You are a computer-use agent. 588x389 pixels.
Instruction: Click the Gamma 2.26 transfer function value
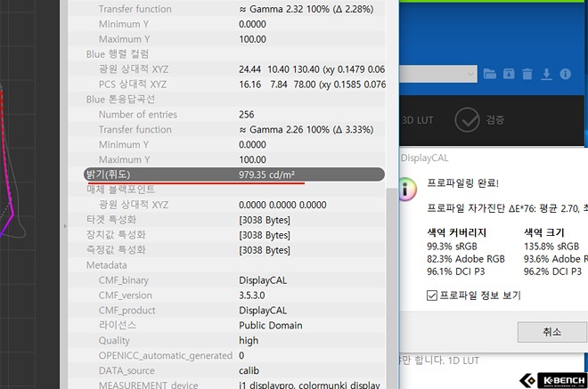[306, 130]
